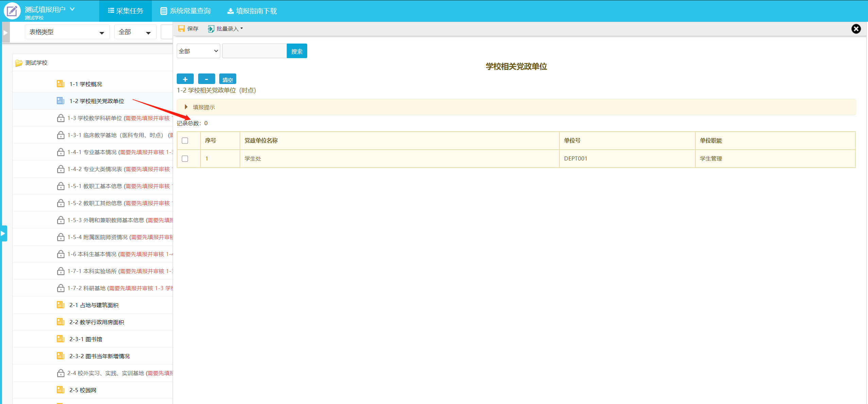Open the 系统常量查询 tab
The image size is (868, 404).
click(186, 11)
